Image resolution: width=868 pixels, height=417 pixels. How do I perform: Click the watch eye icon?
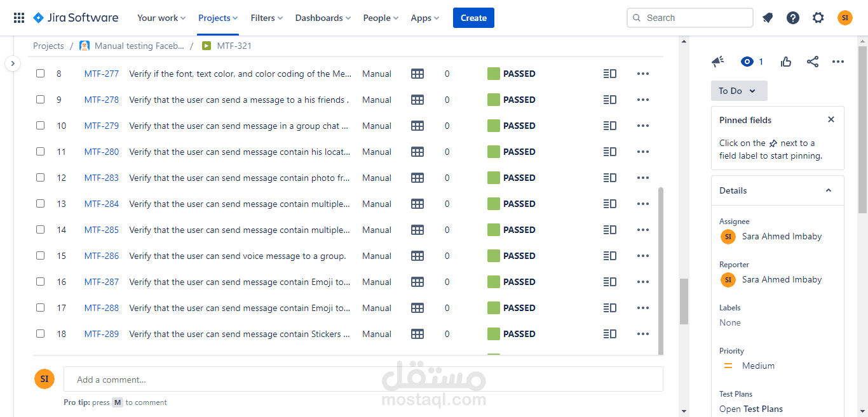pos(747,62)
